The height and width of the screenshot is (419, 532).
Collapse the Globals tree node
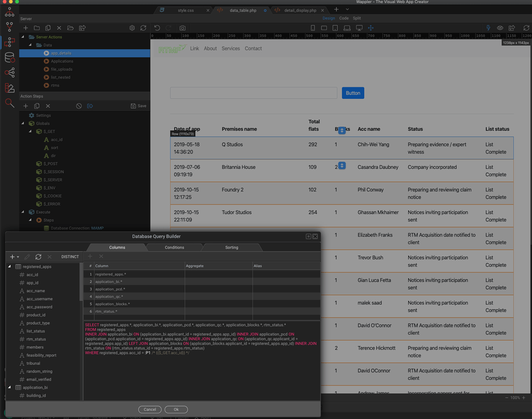pos(23,124)
